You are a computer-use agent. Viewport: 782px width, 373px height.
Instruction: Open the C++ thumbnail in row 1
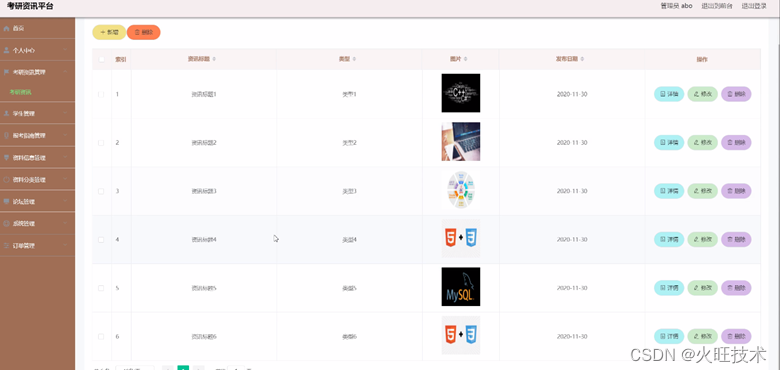pos(461,93)
